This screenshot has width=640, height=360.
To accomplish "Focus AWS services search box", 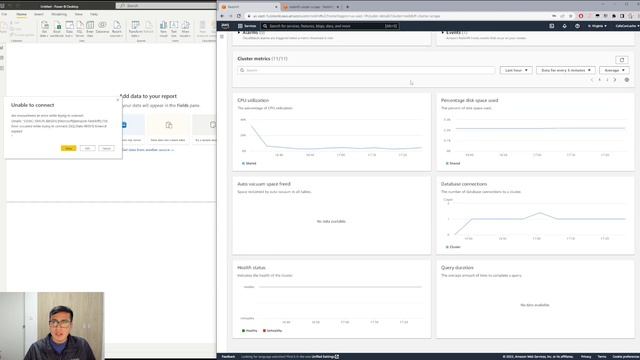I will [x=330, y=26].
